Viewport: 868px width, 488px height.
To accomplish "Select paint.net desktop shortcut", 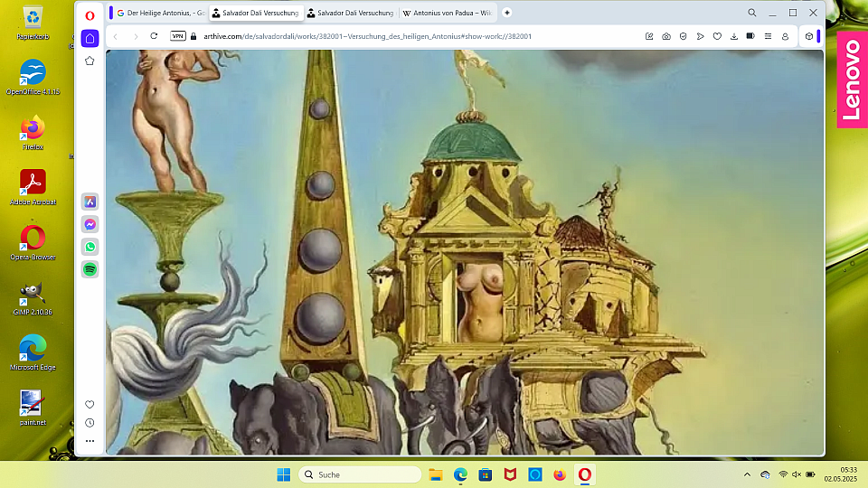I will [x=33, y=408].
